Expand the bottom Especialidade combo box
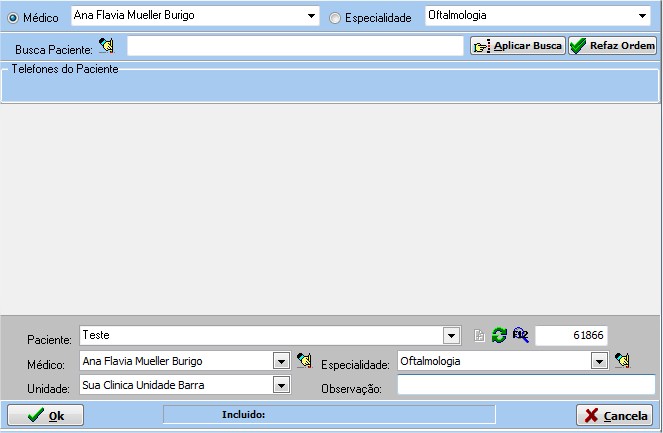663x433 pixels. pos(599,361)
